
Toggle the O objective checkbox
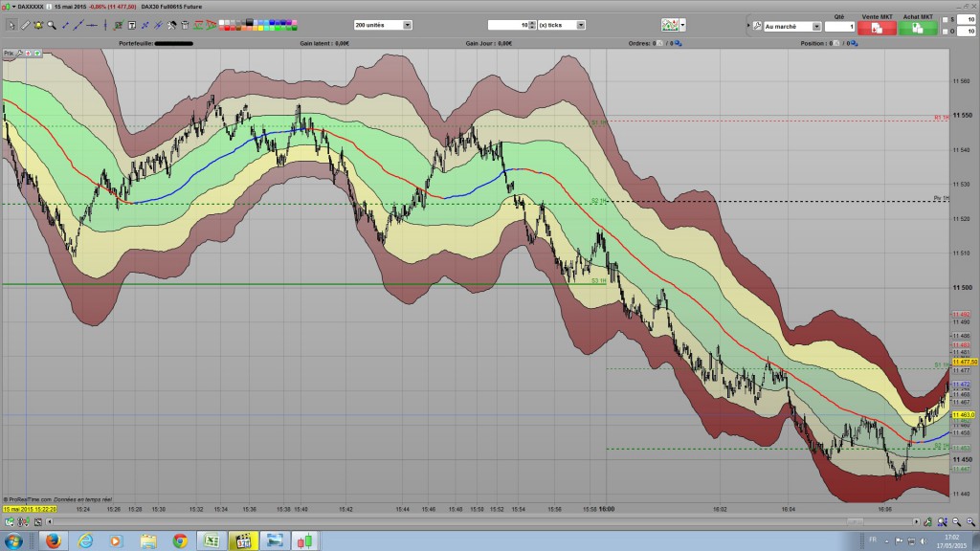(945, 32)
